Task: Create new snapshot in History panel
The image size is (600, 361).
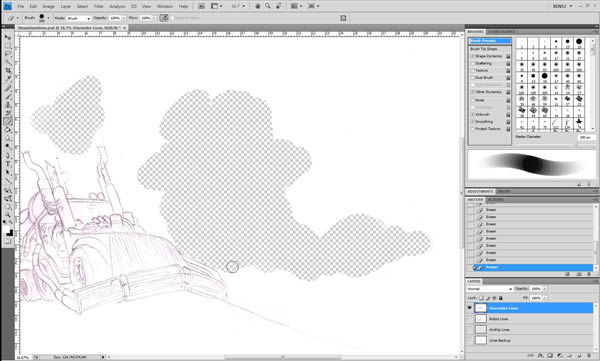Action: point(579,274)
